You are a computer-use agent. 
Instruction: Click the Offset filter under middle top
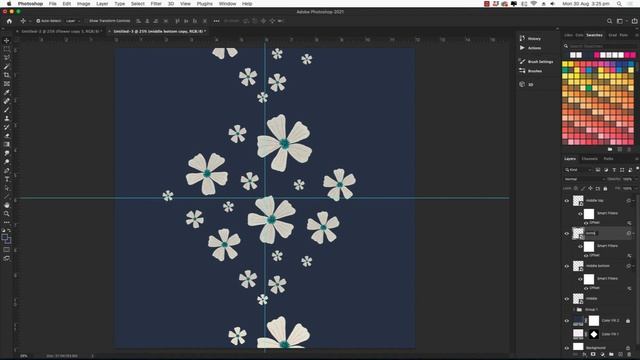coord(595,223)
